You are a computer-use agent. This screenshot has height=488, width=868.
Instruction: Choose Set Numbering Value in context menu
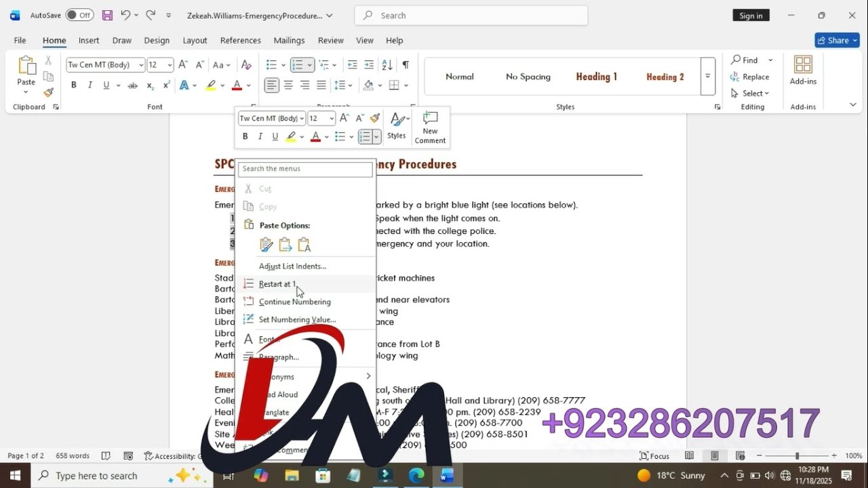[305, 319]
